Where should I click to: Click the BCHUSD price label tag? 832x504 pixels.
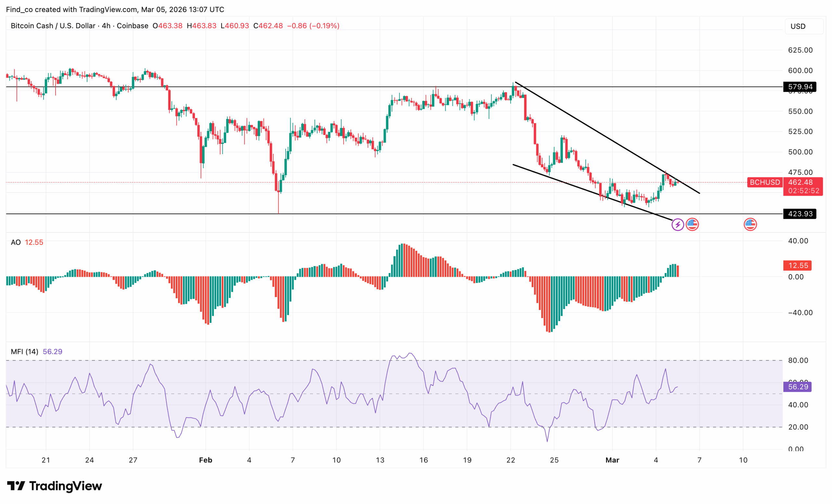765,182
